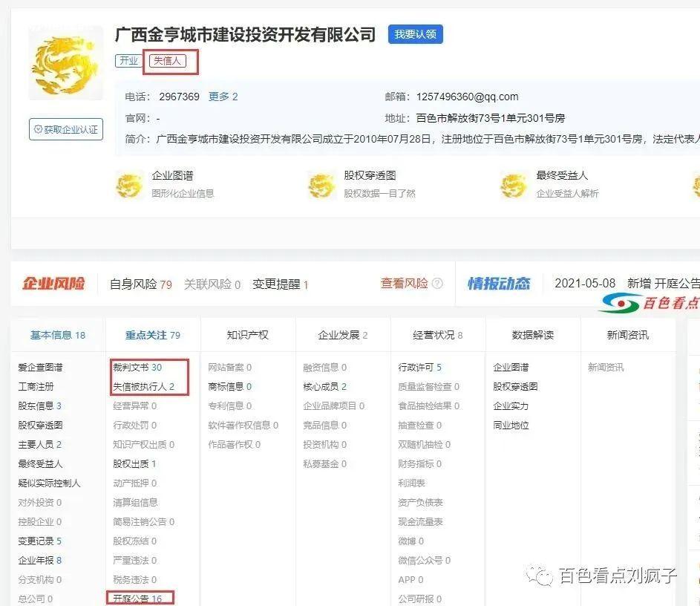Open 现金流量表 under 经营状况
Viewport: 700px width, 606px height.
[421, 522]
